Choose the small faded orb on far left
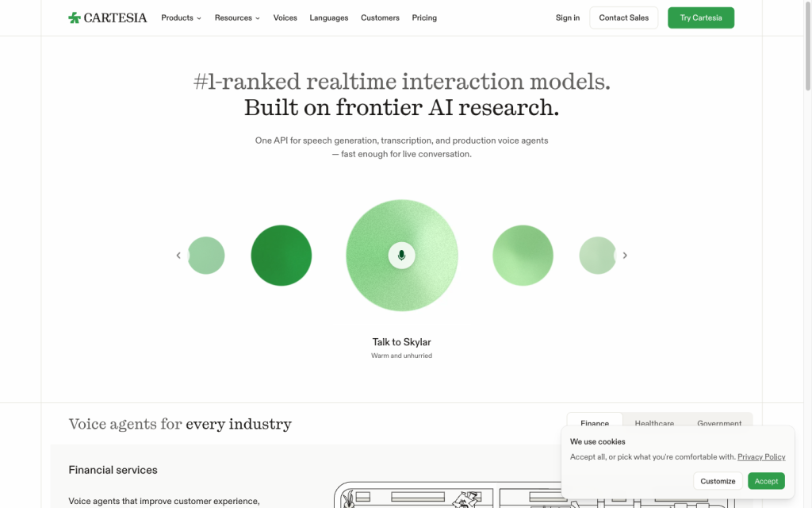The image size is (812, 508). [206, 255]
